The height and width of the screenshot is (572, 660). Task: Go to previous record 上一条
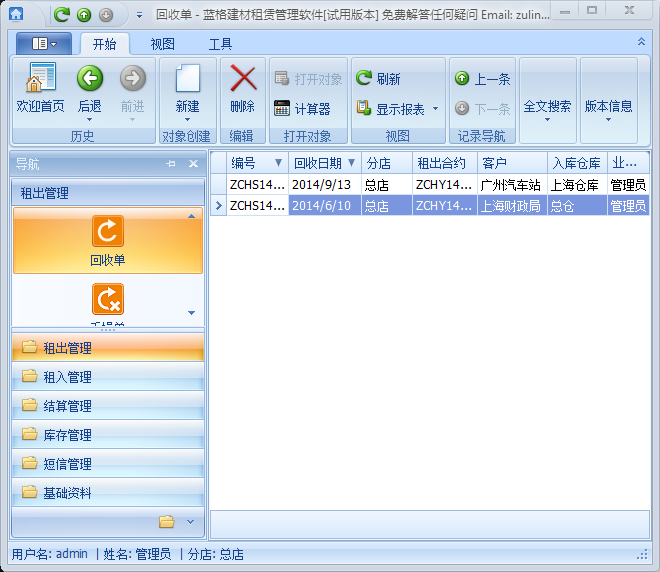(x=482, y=79)
